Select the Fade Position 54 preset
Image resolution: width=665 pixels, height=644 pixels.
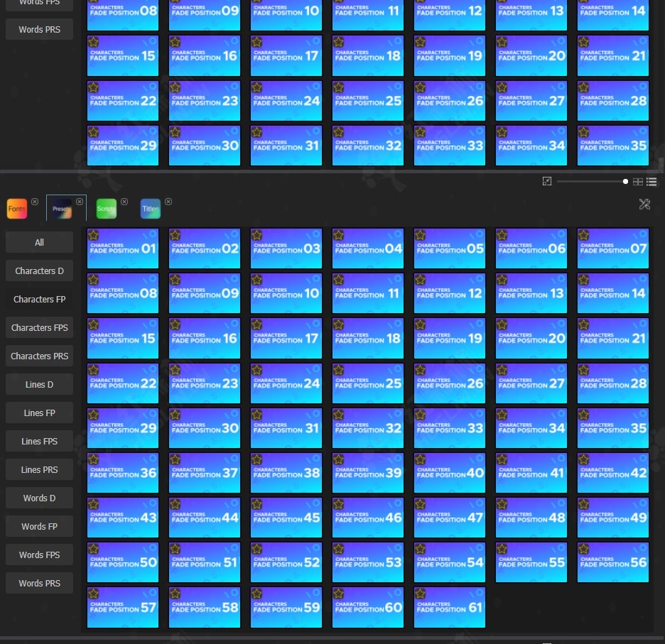450,562
